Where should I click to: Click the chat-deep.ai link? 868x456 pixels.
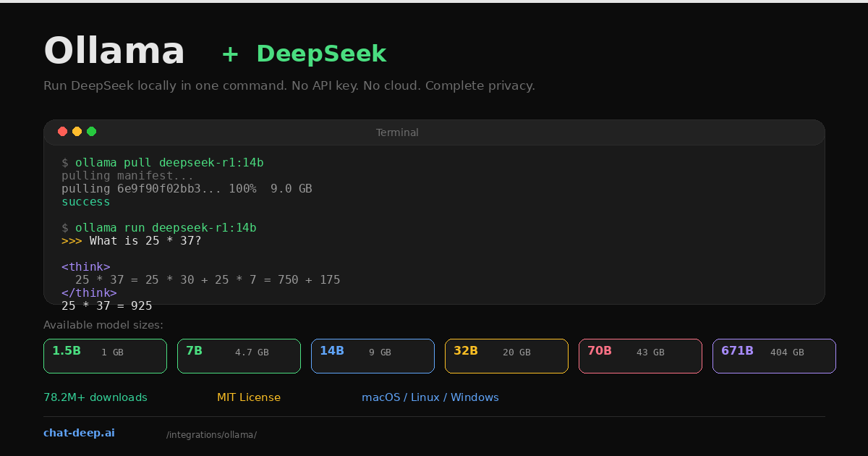coord(79,432)
